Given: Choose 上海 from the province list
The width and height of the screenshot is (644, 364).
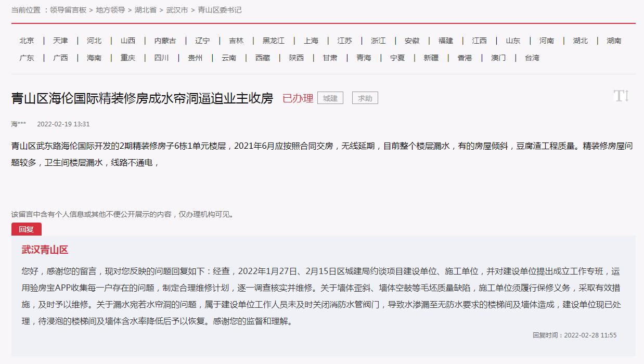Looking at the screenshot, I should pyautogui.click(x=311, y=41).
